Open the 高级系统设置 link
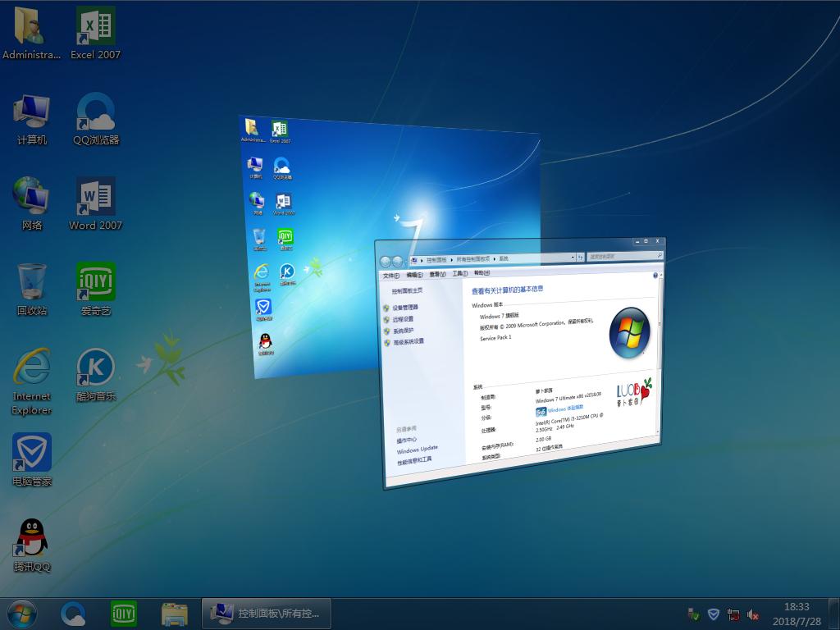The width and height of the screenshot is (840, 630). (408, 342)
